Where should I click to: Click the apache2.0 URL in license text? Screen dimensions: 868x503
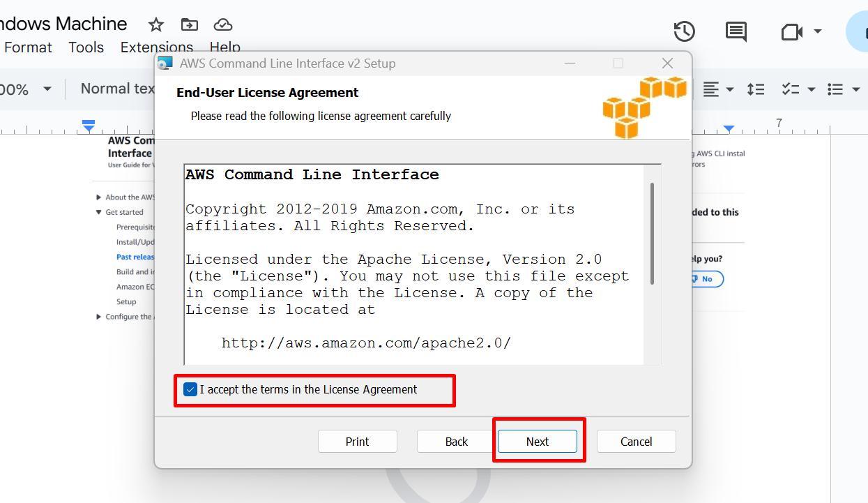(x=366, y=343)
